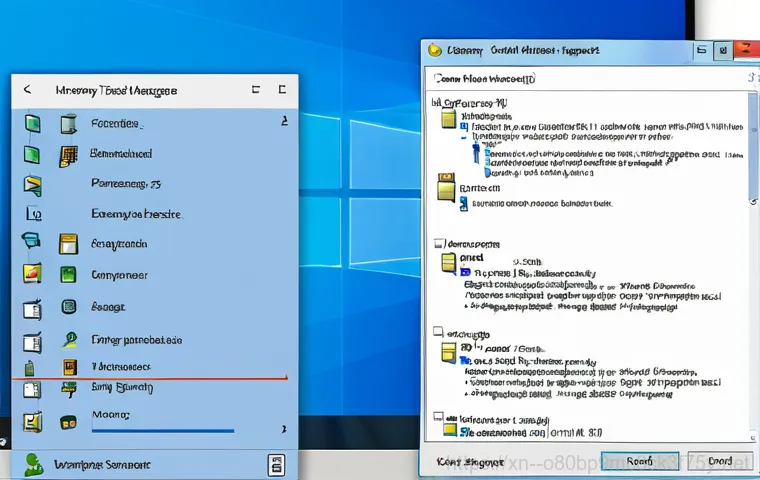Toggle the last checkbox at bottom of dialog list
Image resolution: width=760 pixels, height=480 pixels.
(438, 419)
